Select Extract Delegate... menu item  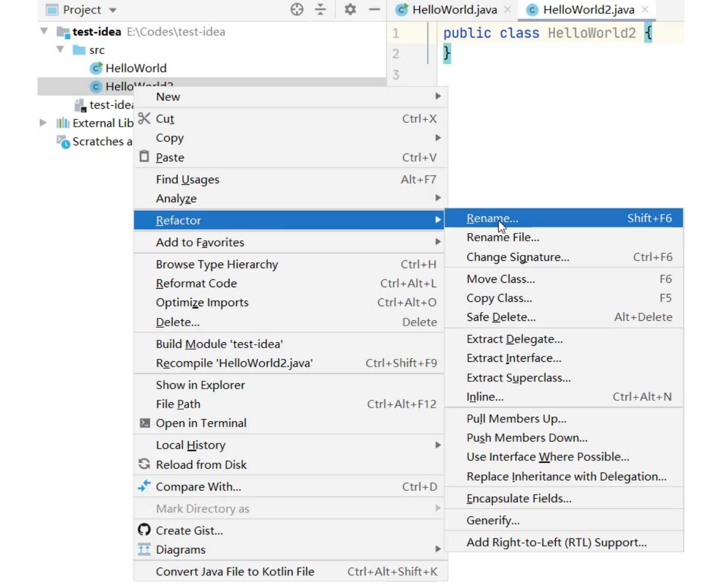(564, 339)
